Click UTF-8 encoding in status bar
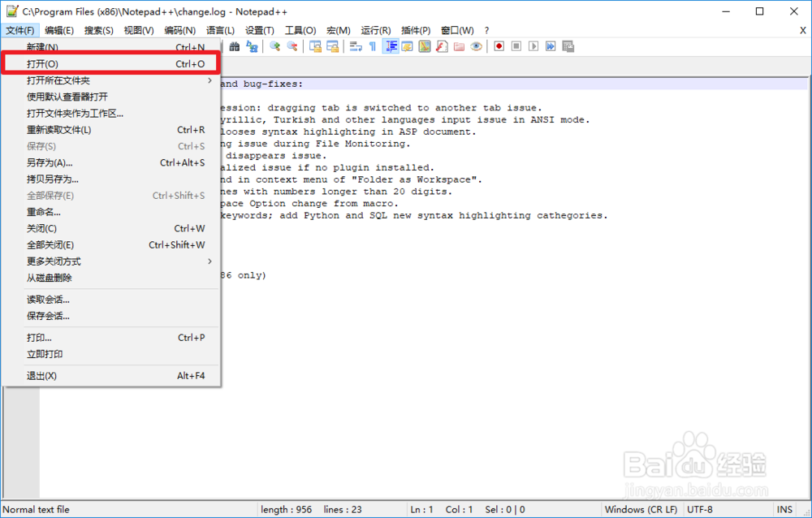Image resolution: width=812 pixels, height=518 pixels. (700, 510)
